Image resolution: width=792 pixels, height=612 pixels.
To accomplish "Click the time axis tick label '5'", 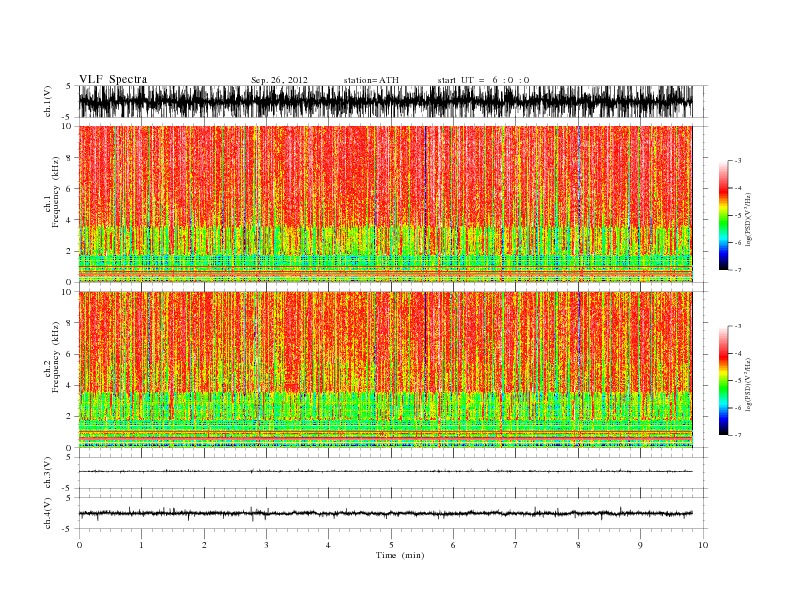I will (x=391, y=545).
